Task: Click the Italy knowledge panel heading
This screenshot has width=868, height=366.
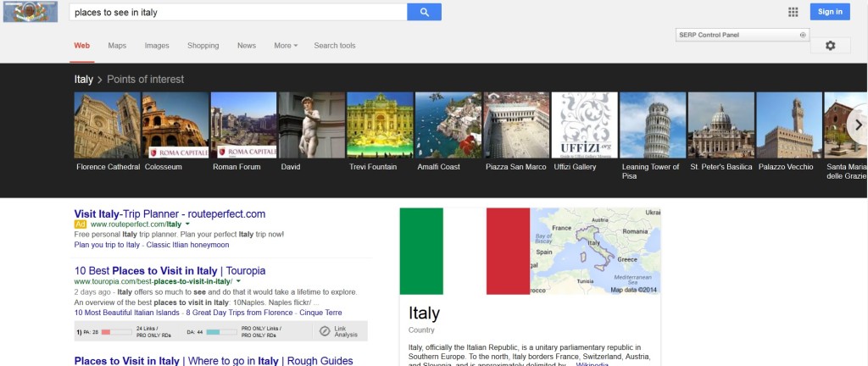Action: [424, 313]
